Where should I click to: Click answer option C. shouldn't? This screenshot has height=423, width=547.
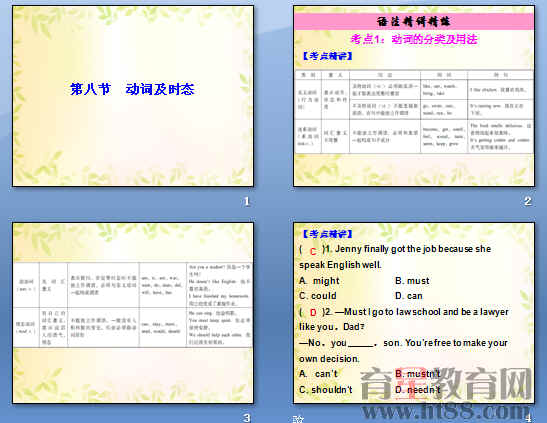(326, 390)
